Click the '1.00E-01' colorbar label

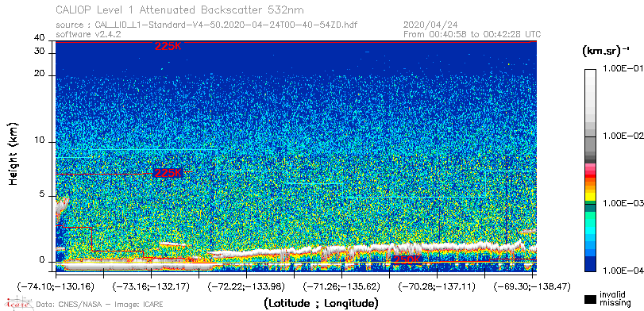[x=623, y=68]
